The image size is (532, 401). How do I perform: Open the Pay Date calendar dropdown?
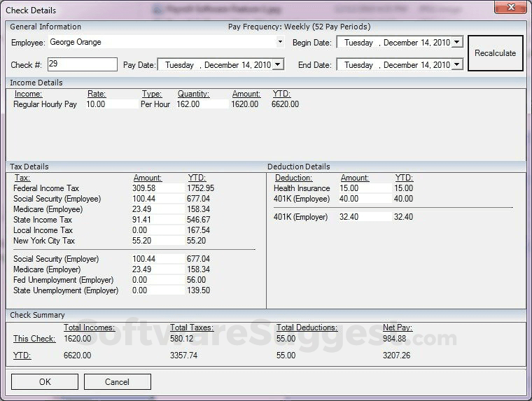click(x=278, y=64)
